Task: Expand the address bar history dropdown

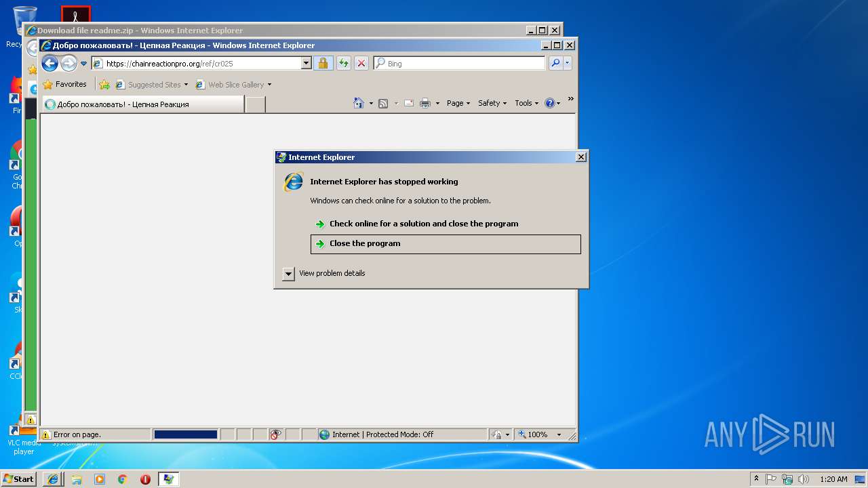Action: click(x=306, y=64)
